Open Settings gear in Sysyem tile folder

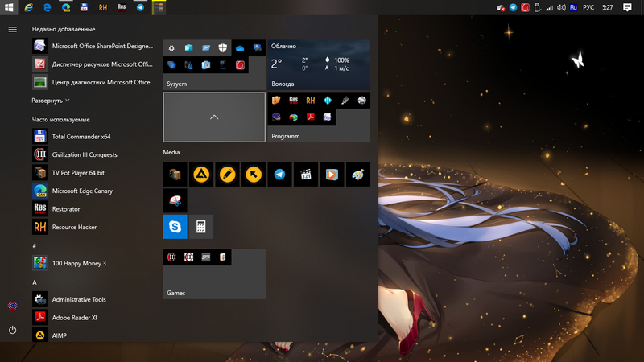[x=171, y=48]
